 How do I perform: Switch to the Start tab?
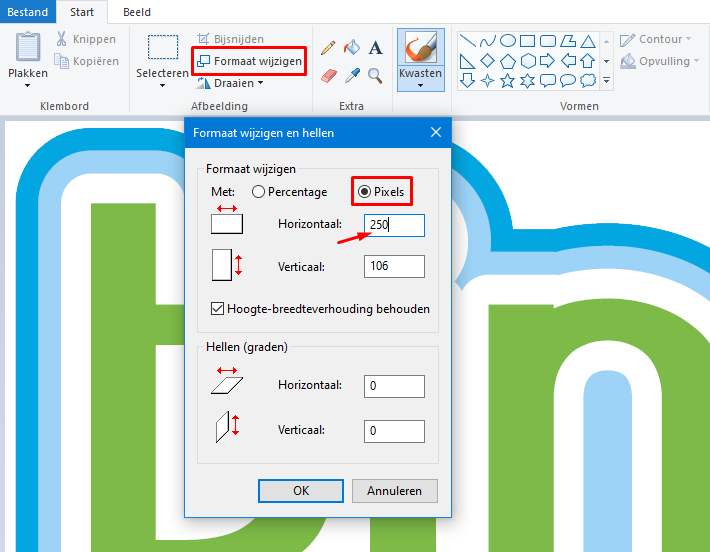coord(82,12)
